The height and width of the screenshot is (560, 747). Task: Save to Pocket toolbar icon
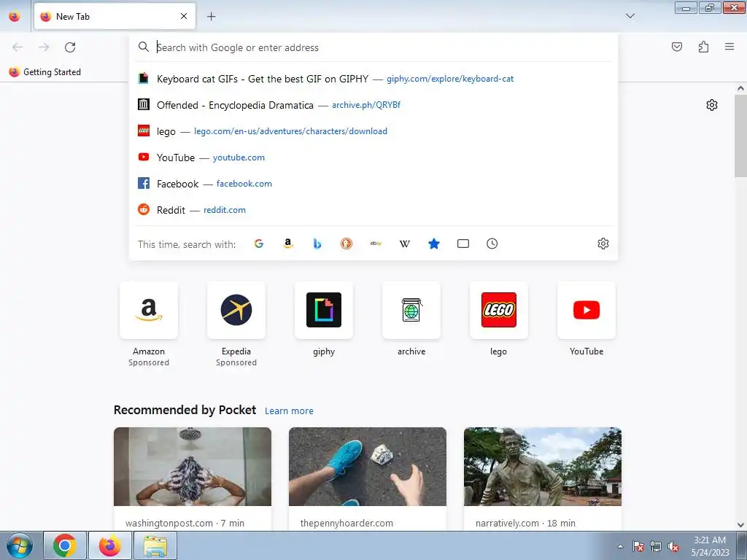(x=677, y=47)
